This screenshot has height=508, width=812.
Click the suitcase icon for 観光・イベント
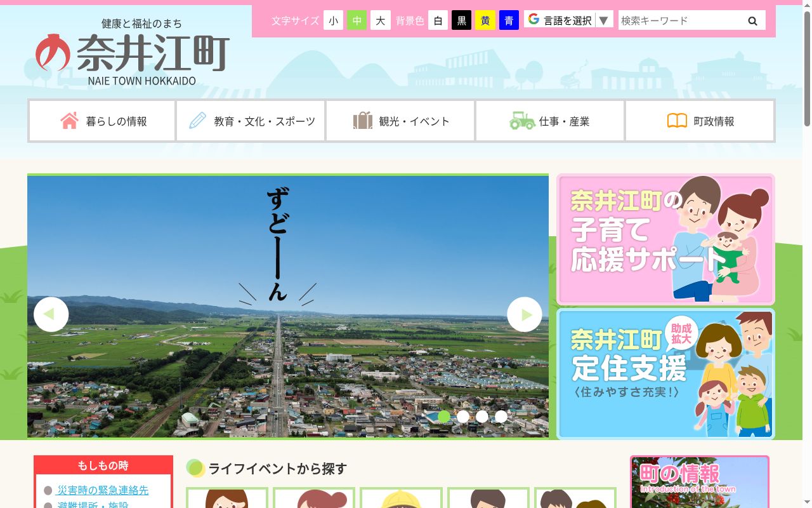[363, 121]
